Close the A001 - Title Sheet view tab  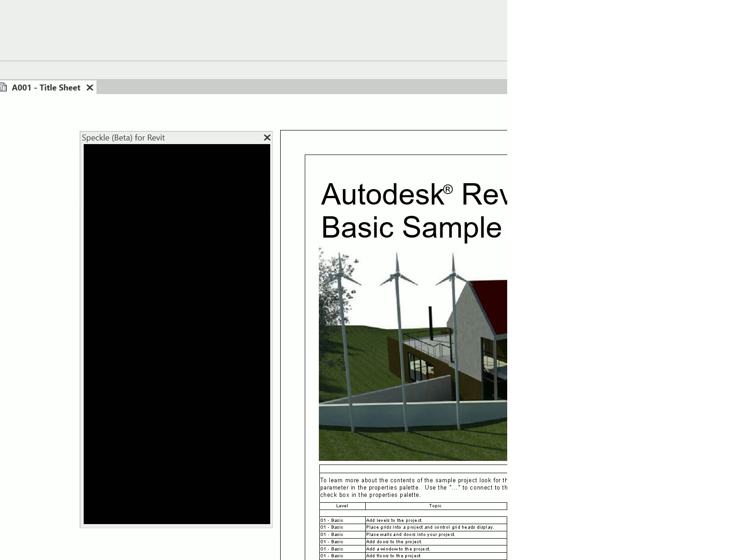(90, 87)
